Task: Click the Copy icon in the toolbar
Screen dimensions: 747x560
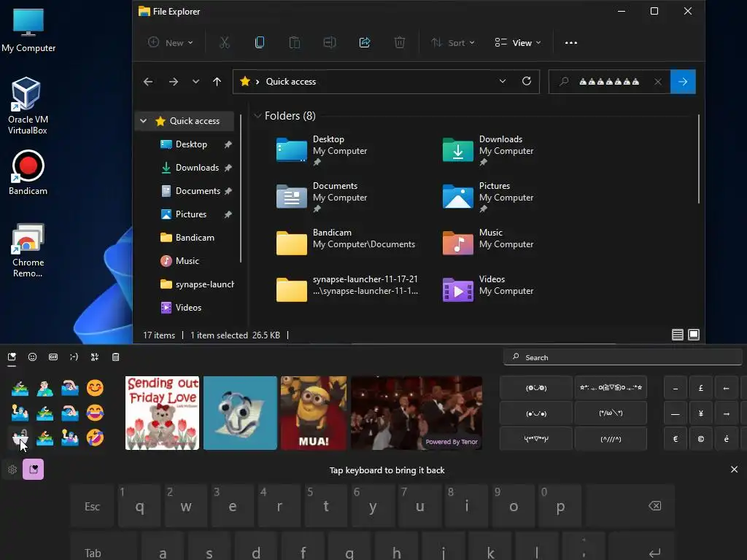Action: coord(260,43)
